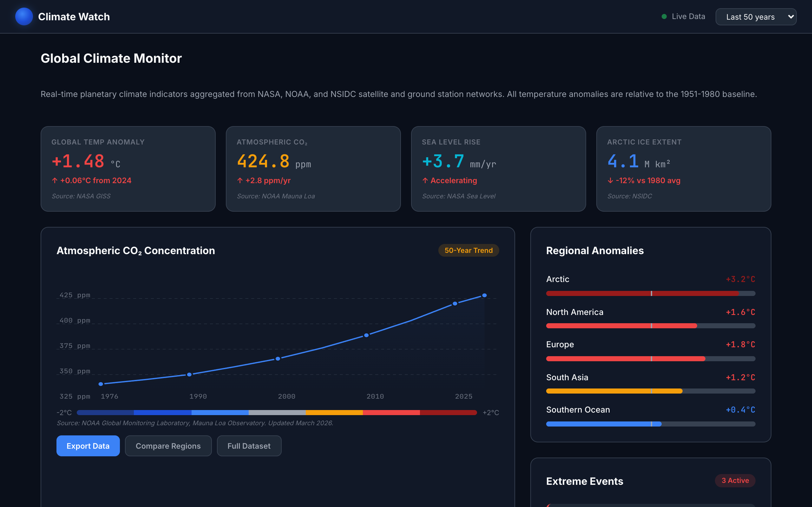Expand the Extreme Events panel
The width and height of the screenshot is (812, 507).
click(x=585, y=481)
